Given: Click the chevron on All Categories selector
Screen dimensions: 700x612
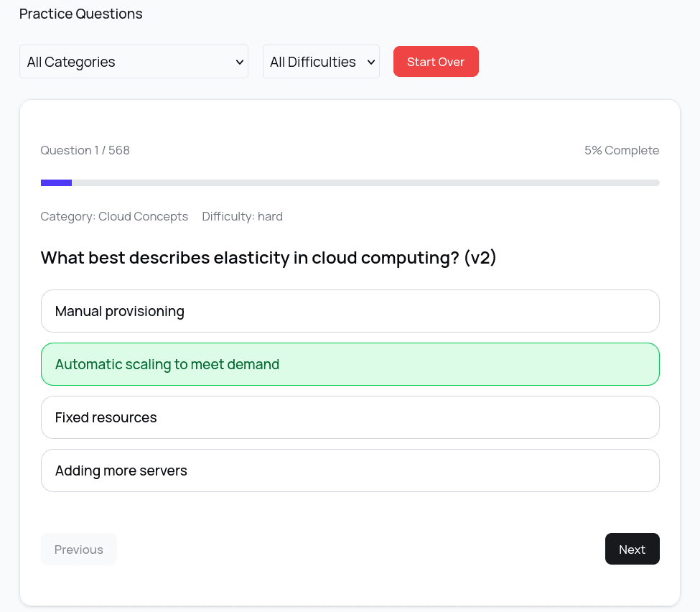Looking at the screenshot, I should pyautogui.click(x=240, y=62).
